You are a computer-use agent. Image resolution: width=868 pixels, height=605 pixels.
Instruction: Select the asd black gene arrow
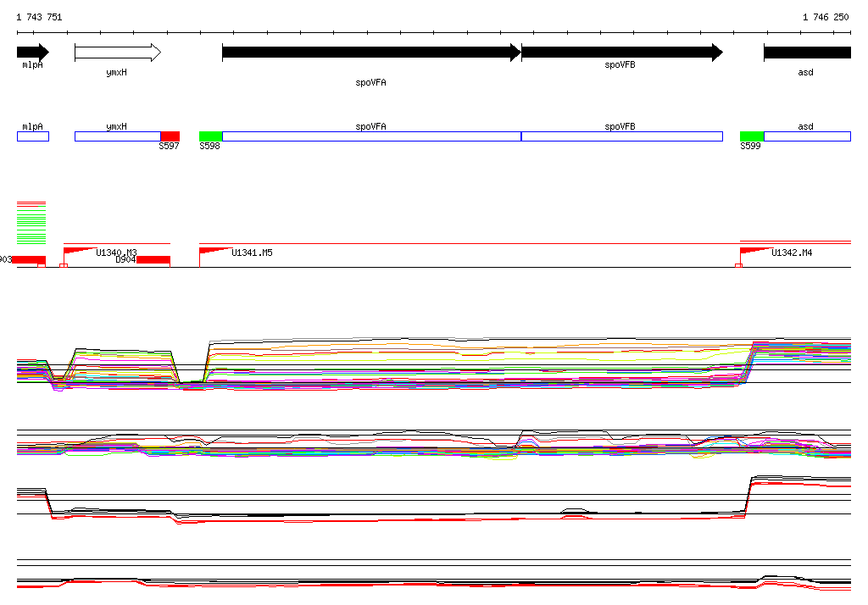[x=807, y=53]
